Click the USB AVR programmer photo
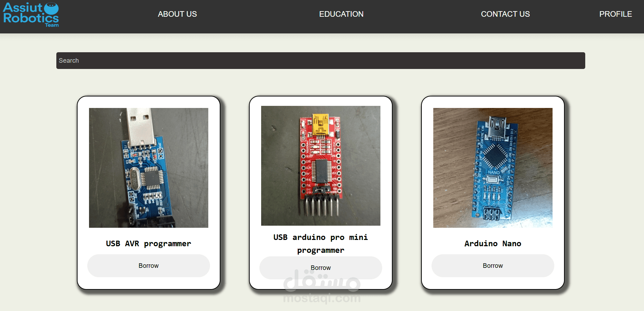 148,168
